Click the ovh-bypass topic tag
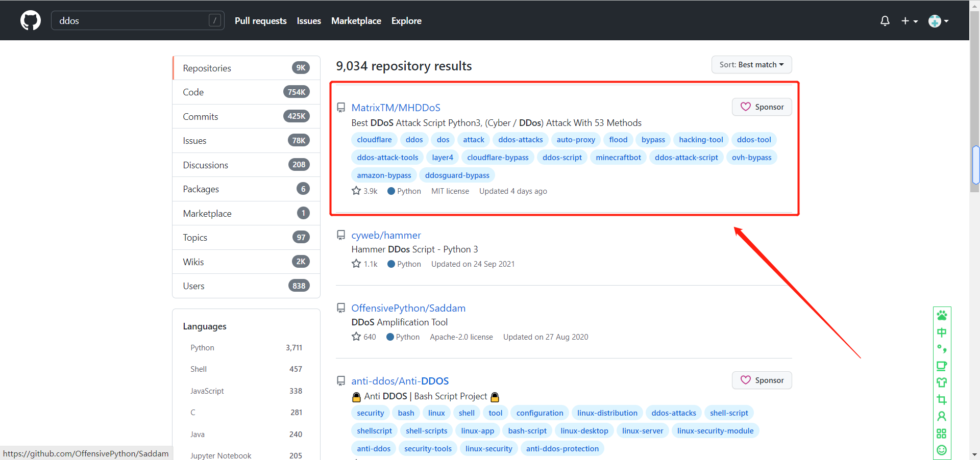The width and height of the screenshot is (980, 460). (752, 158)
